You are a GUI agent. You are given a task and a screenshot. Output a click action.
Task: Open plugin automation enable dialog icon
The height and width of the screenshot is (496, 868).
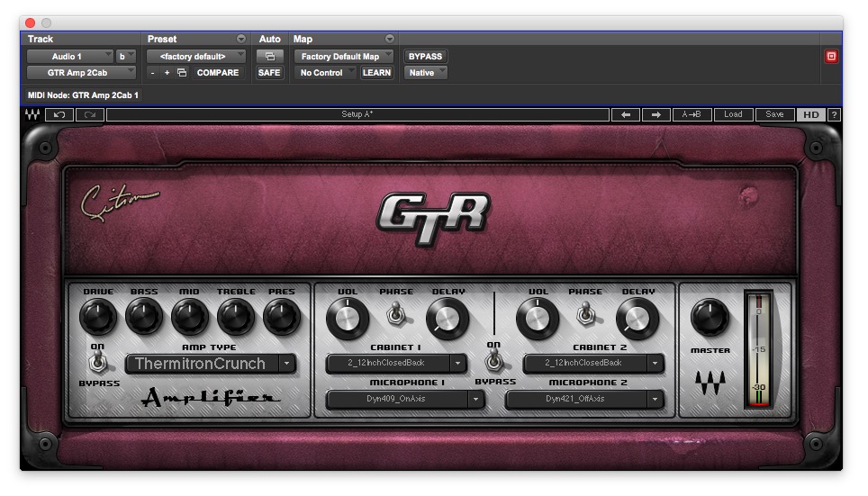pyautogui.click(x=269, y=57)
